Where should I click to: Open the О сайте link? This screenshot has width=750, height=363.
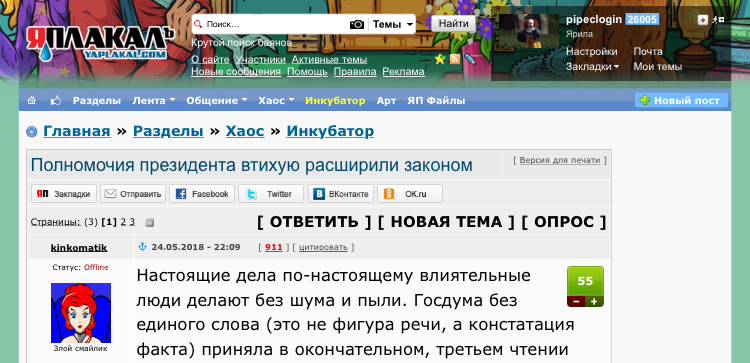pos(210,60)
